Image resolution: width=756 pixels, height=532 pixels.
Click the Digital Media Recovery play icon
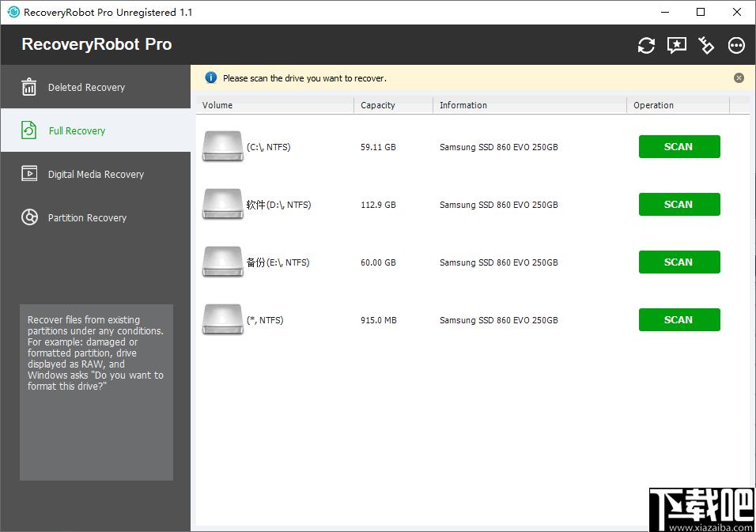29,173
